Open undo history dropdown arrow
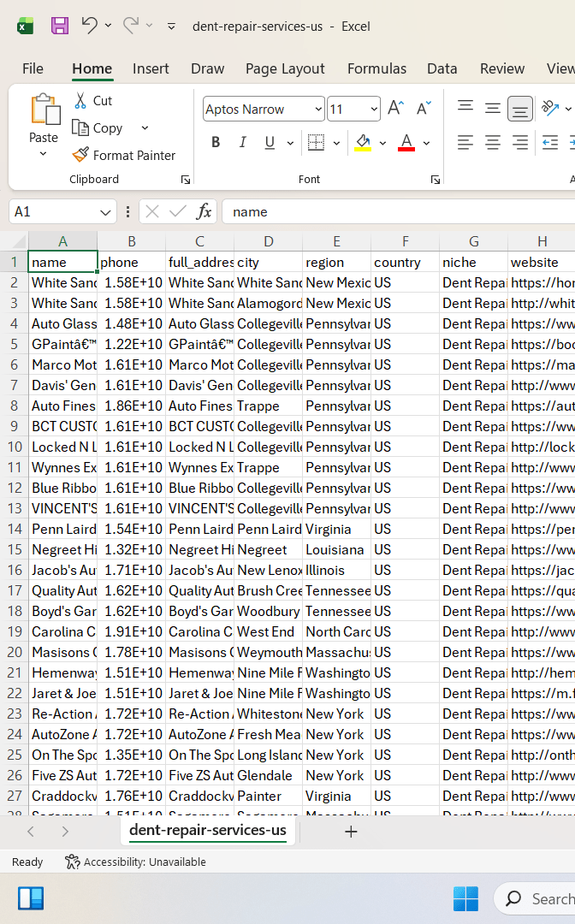 click(x=108, y=26)
